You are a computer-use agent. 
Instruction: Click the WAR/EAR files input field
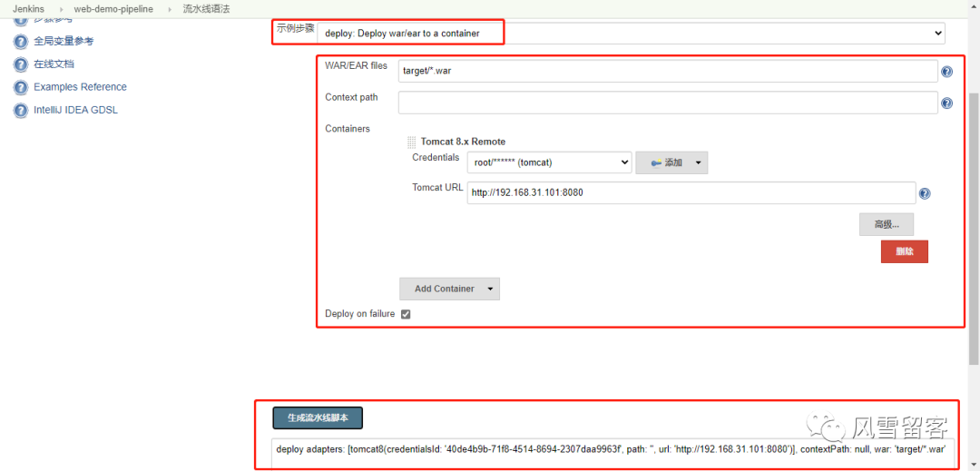[x=668, y=71]
